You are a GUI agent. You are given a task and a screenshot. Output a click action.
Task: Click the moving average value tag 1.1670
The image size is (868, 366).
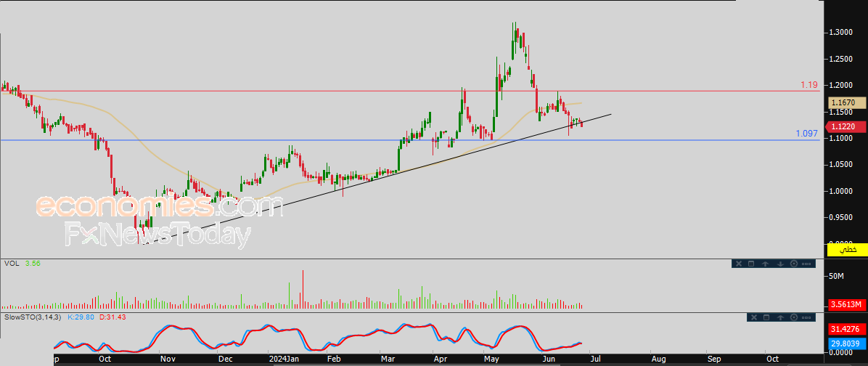(846, 104)
